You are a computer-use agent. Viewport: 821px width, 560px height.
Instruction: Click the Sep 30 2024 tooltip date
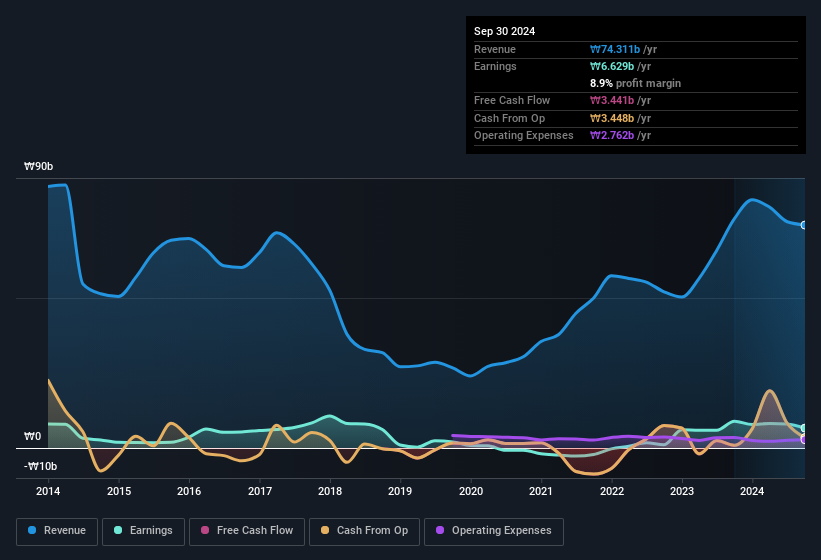[504, 31]
